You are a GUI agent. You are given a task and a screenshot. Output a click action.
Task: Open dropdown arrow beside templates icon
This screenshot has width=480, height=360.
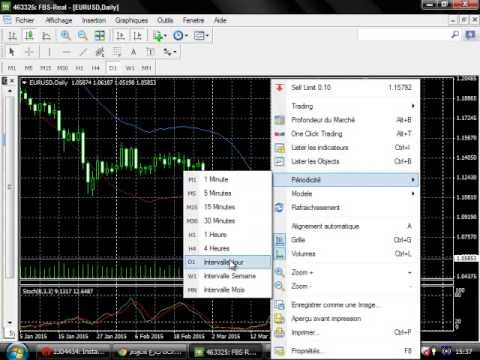[207, 36]
